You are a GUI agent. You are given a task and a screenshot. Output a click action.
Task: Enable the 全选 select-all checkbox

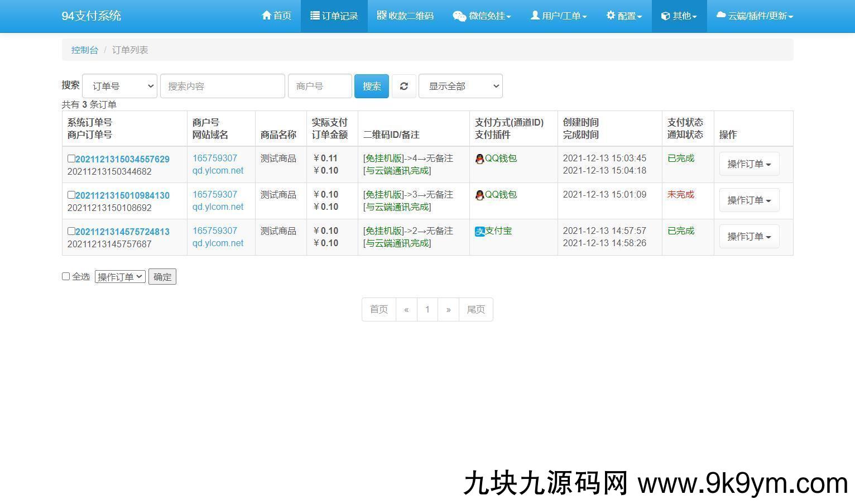click(x=66, y=276)
